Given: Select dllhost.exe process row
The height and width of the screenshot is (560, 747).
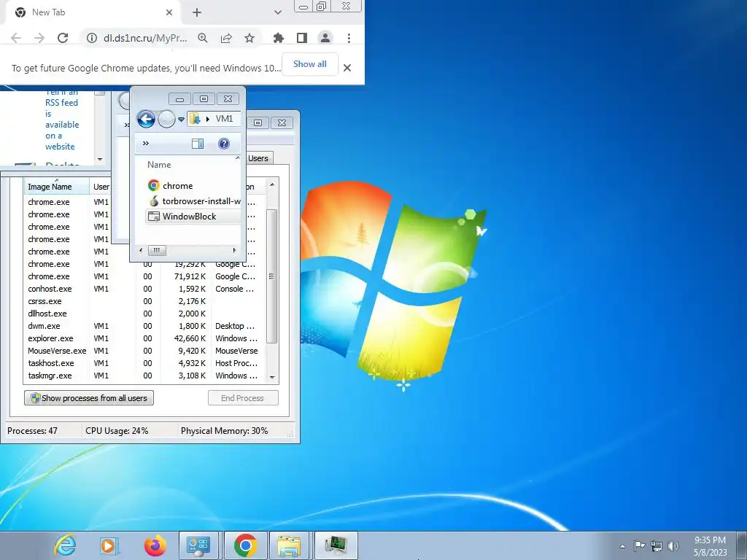Looking at the screenshot, I should click(143, 314).
